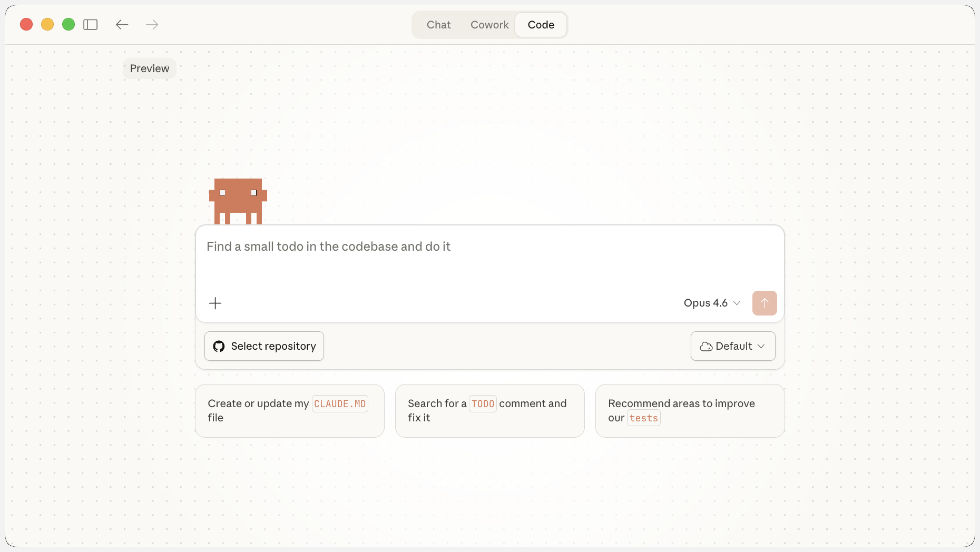Toggle the sidebar panel icon
Image resolution: width=980 pixels, height=552 pixels.
click(91, 25)
